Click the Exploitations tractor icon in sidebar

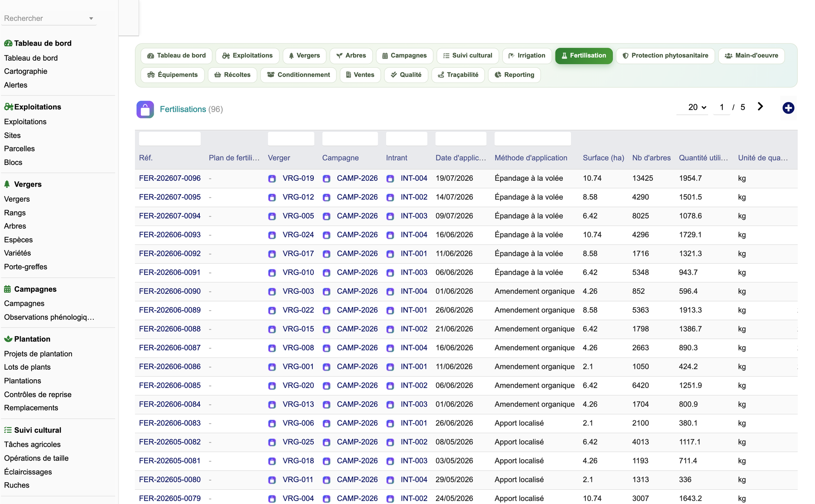(8, 107)
